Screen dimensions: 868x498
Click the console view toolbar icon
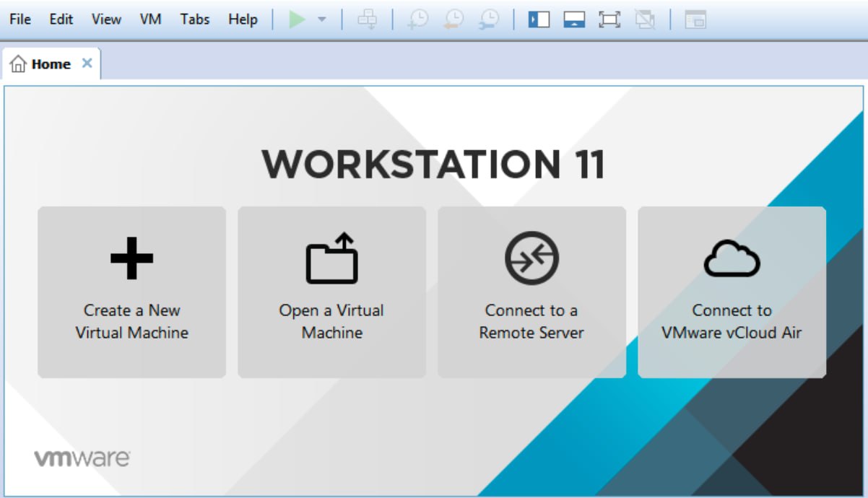pyautogui.click(x=695, y=19)
